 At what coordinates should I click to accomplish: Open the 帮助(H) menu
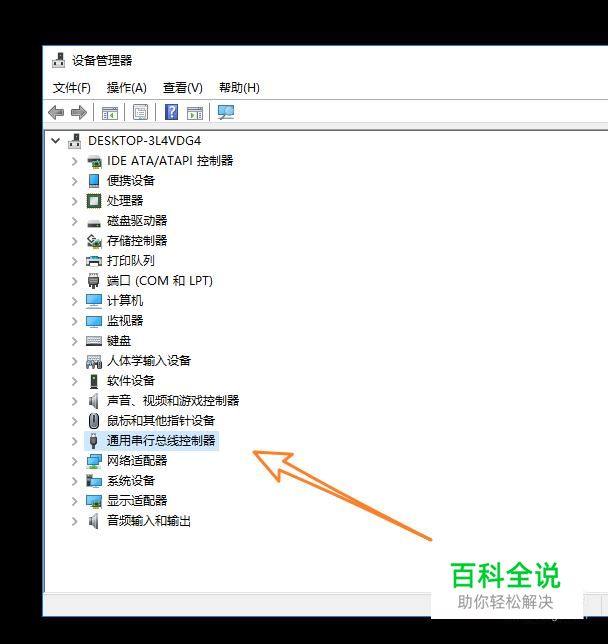click(239, 87)
